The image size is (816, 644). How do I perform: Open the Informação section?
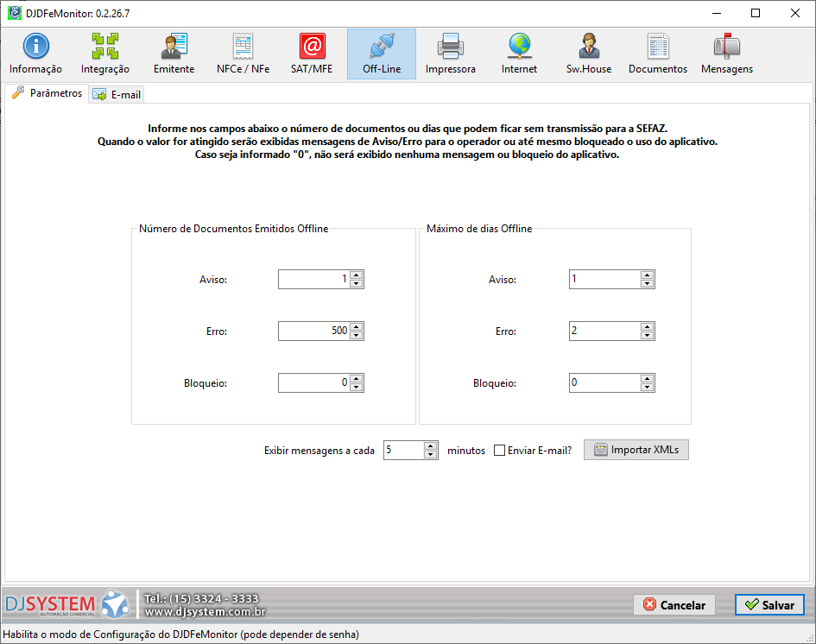pos(35,54)
